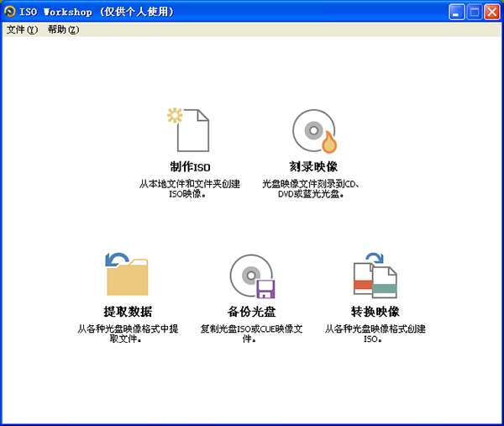Minimize the ISO Workshop window
The height and width of the screenshot is (426, 504).
click(x=456, y=13)
